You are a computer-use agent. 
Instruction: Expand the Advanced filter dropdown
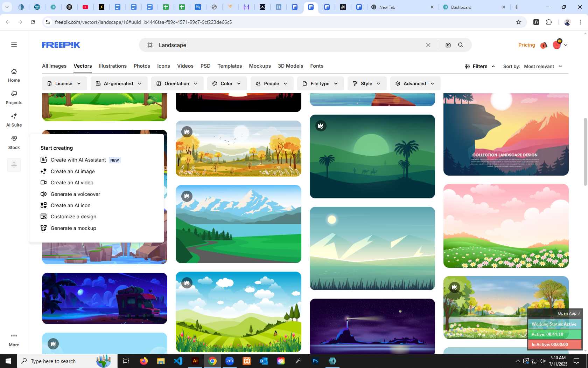[x=415, y=83]
